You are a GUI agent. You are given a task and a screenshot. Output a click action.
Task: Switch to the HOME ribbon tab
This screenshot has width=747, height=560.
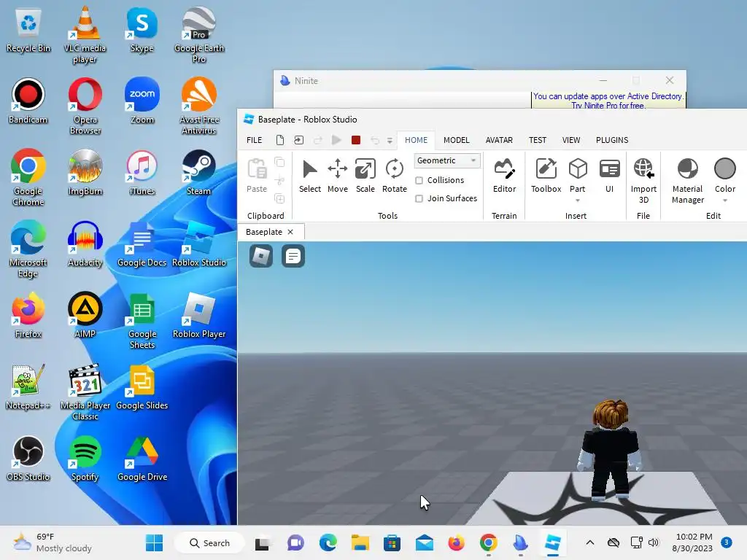coord(416,140)
